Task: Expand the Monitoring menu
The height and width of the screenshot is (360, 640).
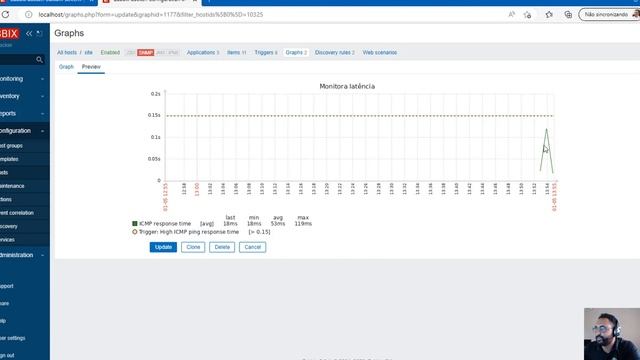Action: pyautogui.click(x=23, y=79)
